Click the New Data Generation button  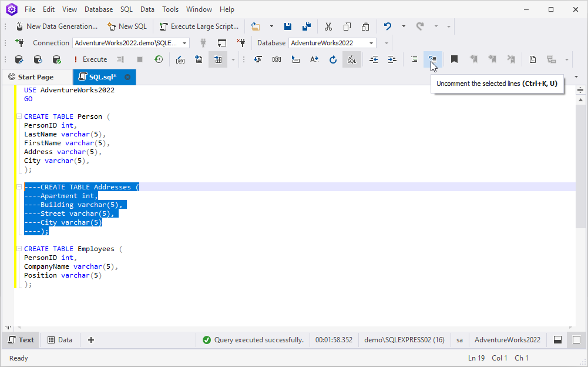point(57,26)
